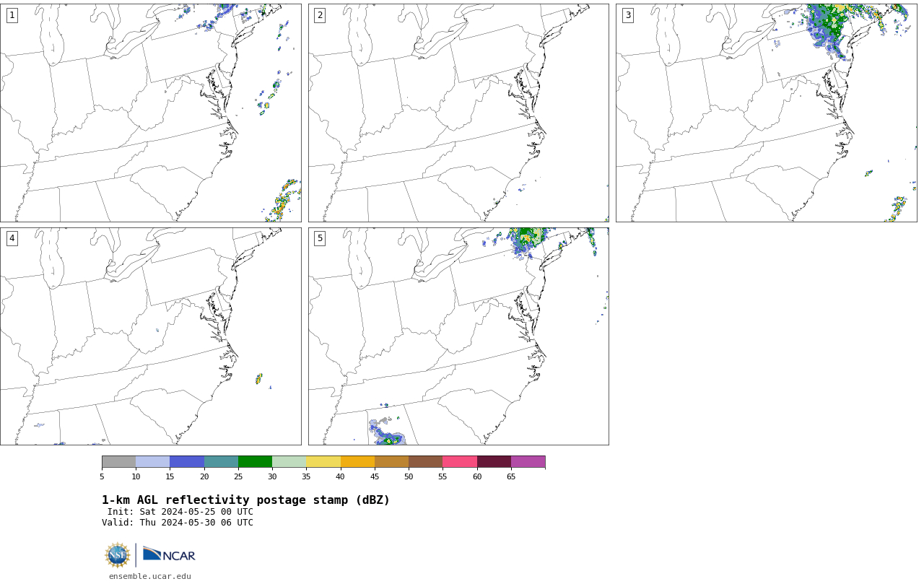
Task: Click the NSF logo icon
Action: pos(118,555)
